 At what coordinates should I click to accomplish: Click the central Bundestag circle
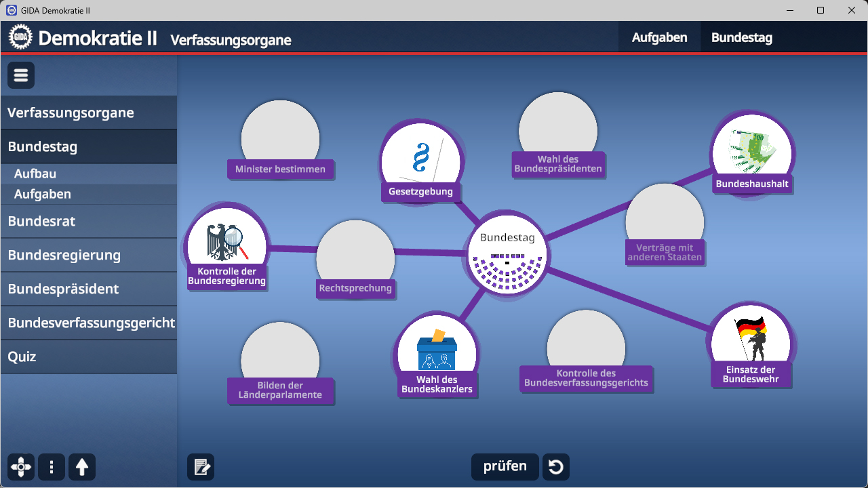pyautogui.click(x=507, y=254)
